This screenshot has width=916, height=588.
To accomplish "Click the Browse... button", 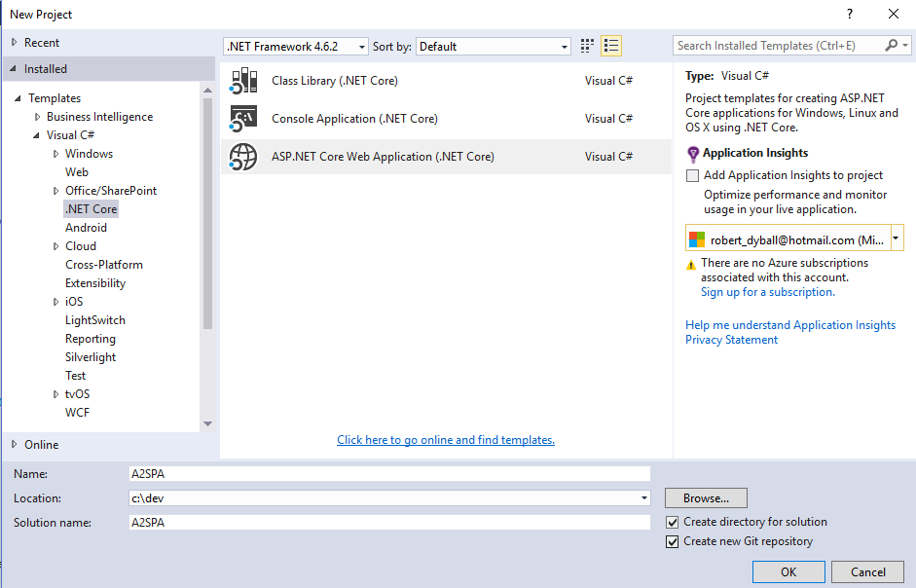I will (x=706, y=498).
